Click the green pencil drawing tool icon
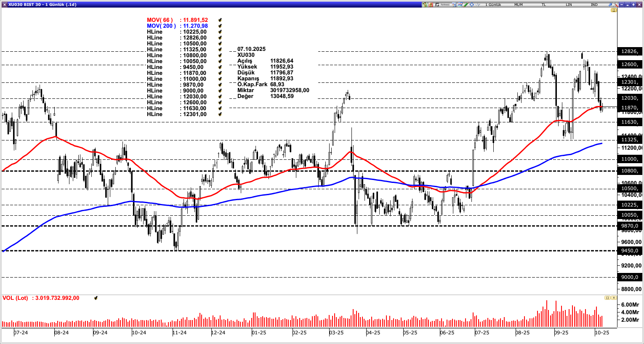The image size is (644, 344). point(466,5)
